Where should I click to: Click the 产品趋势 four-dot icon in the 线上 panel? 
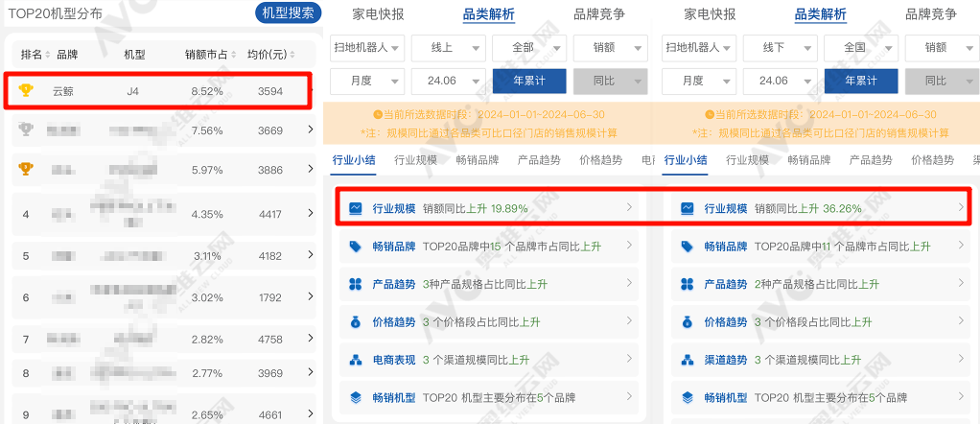coord(356,284)
